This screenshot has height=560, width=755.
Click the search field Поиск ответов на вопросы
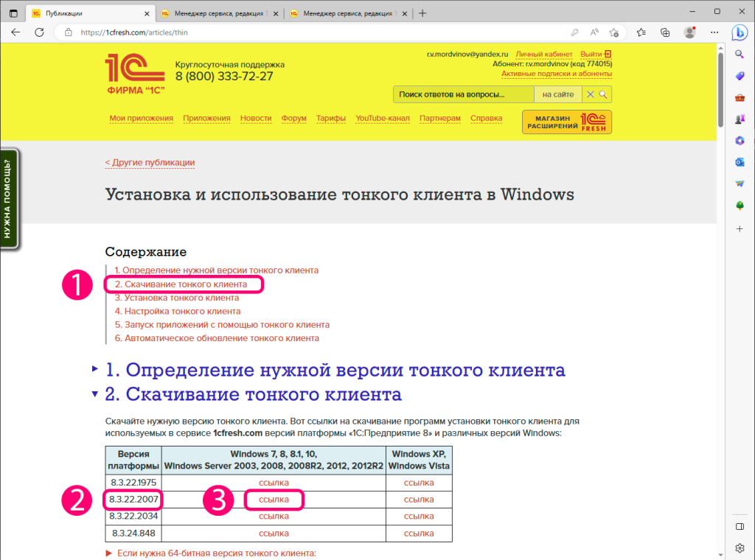click(x=462, y=94)
